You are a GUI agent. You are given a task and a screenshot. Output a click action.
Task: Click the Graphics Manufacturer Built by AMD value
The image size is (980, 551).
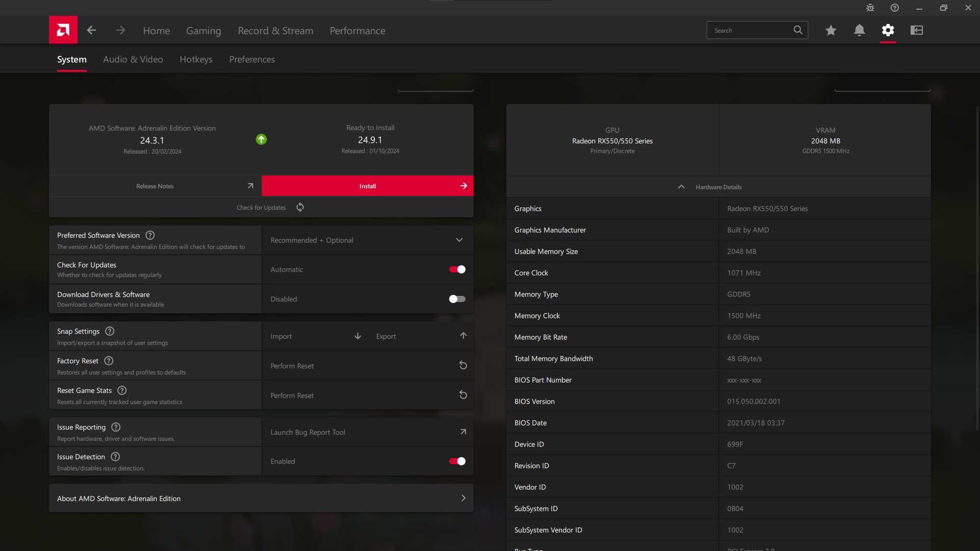[x=748, y=230]
